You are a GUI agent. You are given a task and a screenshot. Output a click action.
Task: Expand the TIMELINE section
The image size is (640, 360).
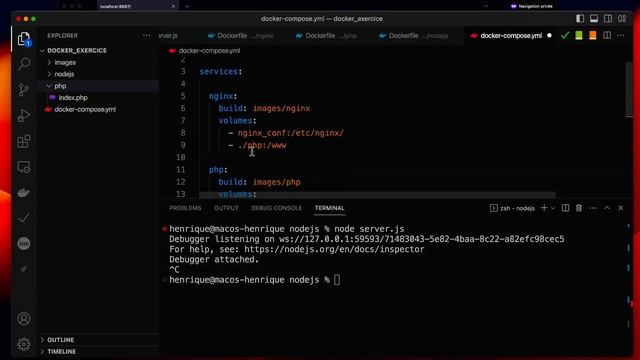coord(61,351)
